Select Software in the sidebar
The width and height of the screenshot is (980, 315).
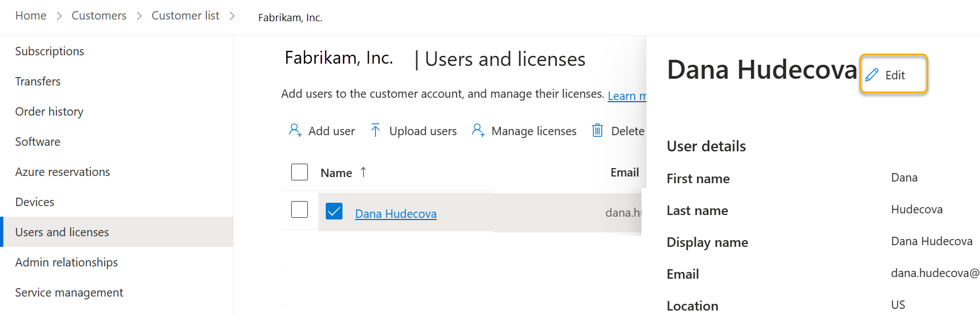tap(37, 142)
